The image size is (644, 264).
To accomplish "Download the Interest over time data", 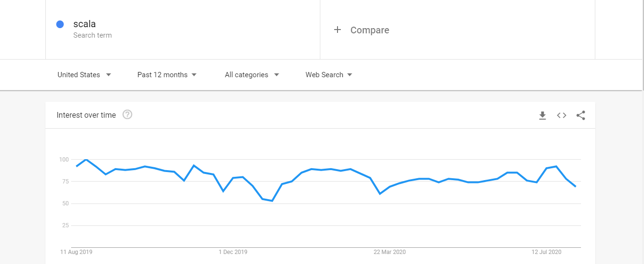I will coord(542,115).
